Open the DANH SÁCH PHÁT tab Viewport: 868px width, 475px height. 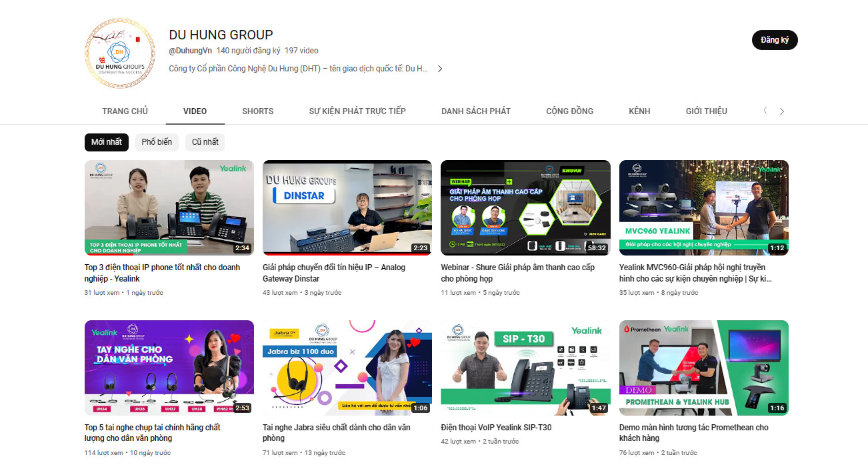click(x=475, y=111)
